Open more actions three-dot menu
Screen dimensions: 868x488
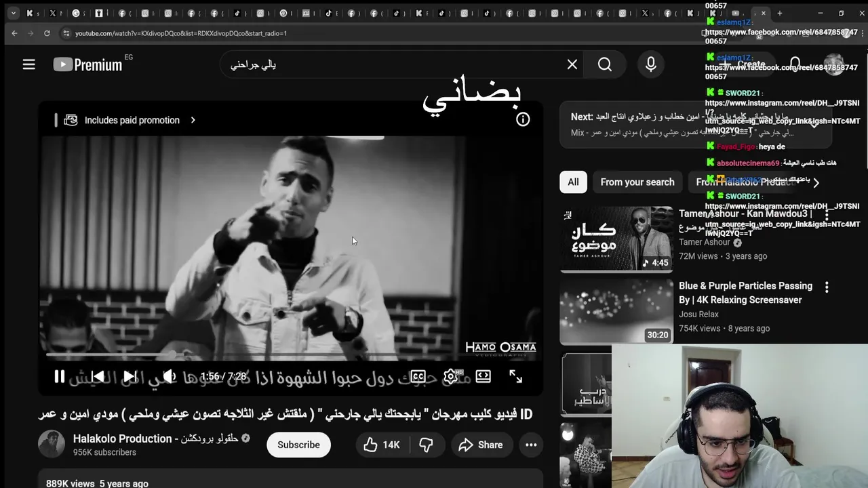tap(531, 445)
